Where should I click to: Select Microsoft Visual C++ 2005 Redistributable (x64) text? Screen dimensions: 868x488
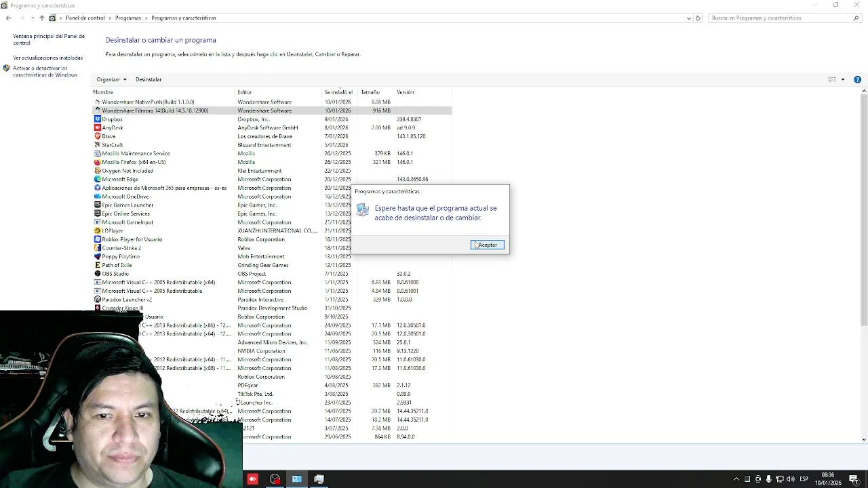(159, 282)
